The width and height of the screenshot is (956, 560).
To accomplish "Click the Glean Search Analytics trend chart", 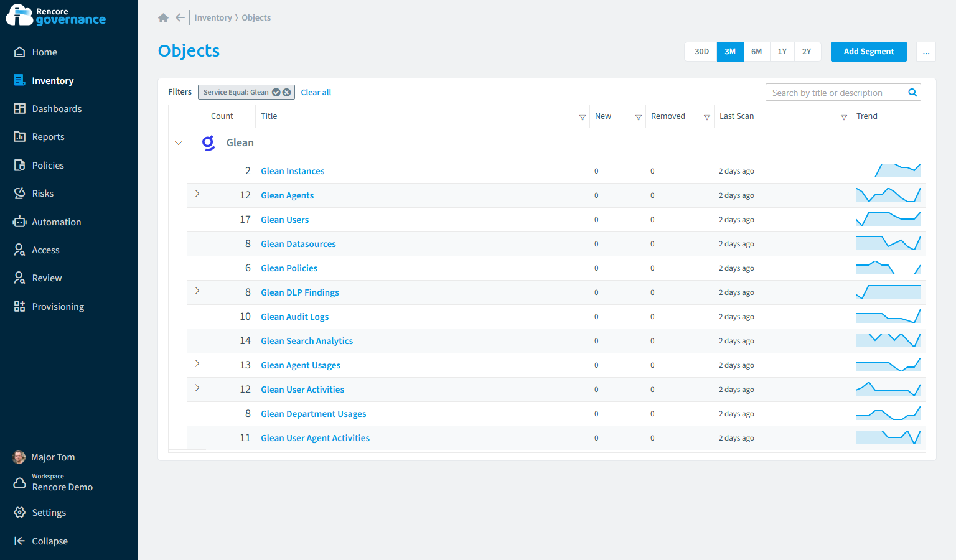I will (x=888, y=340).
